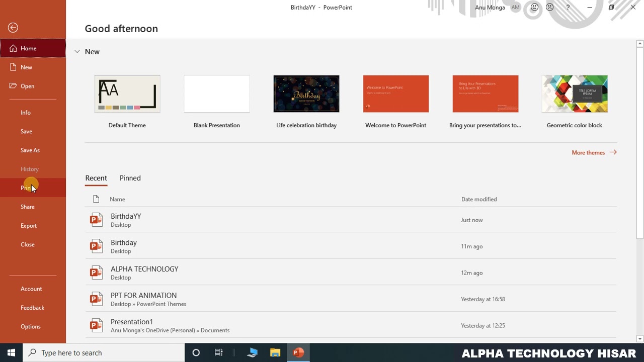Open the BirthdaYY recent file
The image size is (644, 362).
point(351,220)
